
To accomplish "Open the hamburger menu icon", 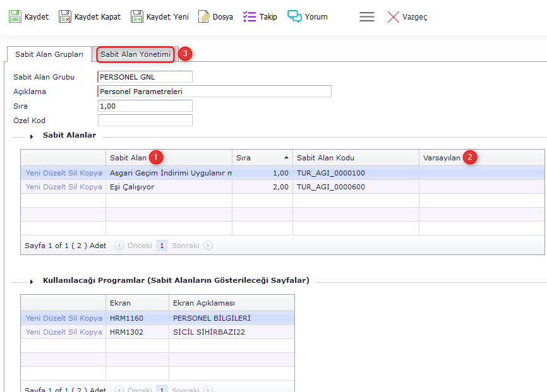I will [367, 17].
